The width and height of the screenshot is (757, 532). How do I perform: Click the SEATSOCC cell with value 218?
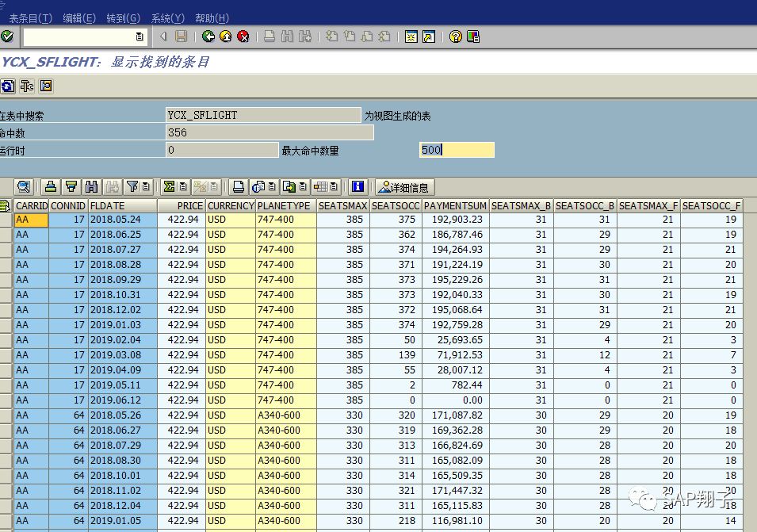pos(396,521)
